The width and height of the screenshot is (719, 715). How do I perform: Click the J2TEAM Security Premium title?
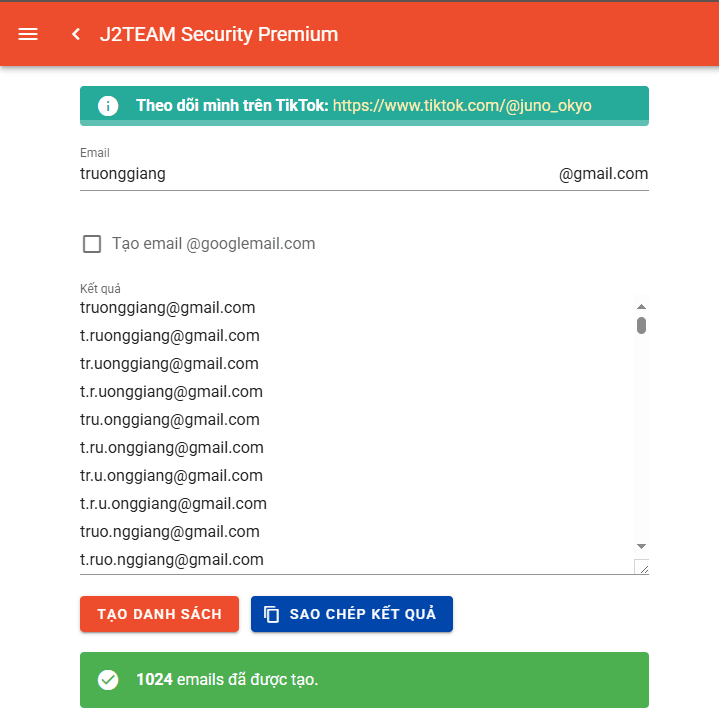[219, 34]
